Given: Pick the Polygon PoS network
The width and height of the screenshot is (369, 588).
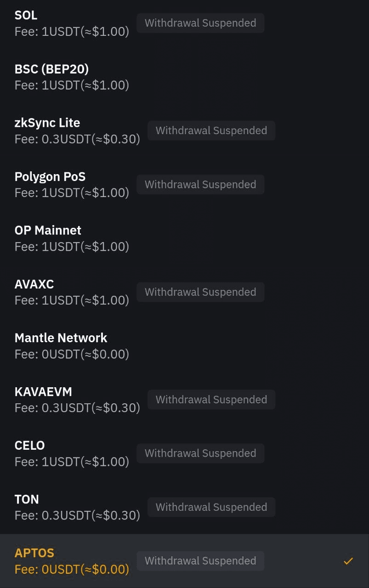Looking at the screenshot, I should tap(184, 184).
